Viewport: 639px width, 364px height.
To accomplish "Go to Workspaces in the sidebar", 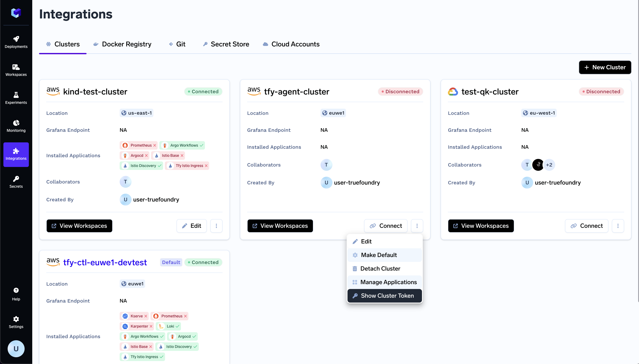I will coord(16,70).
